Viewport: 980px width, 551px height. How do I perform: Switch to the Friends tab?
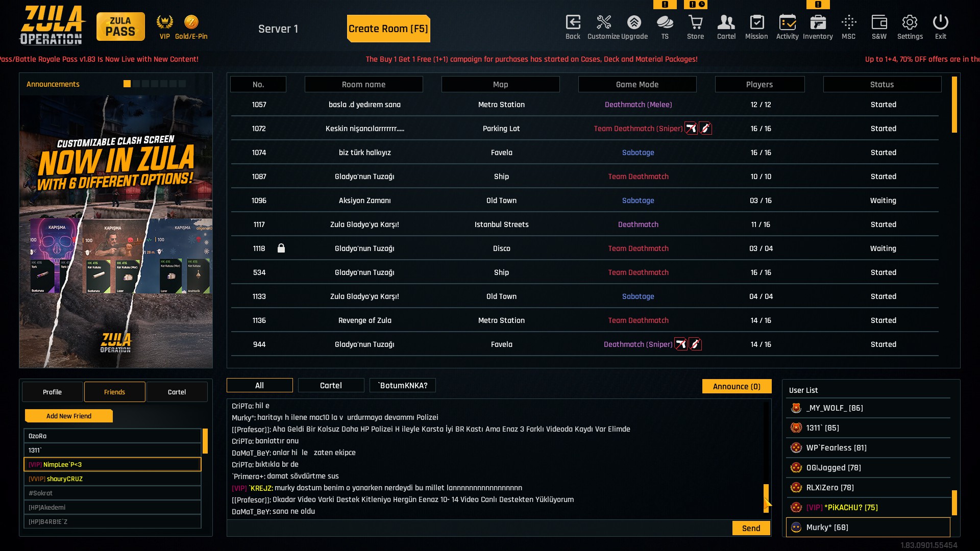pos(114,392)
